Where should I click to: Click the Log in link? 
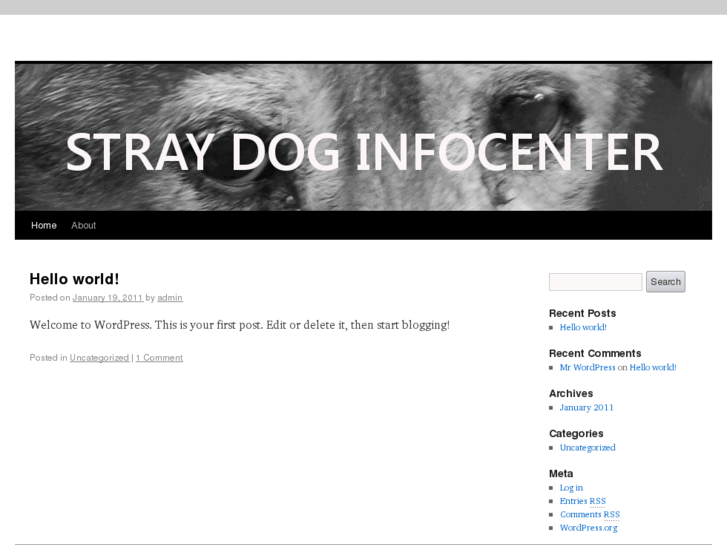coord(571,488)
